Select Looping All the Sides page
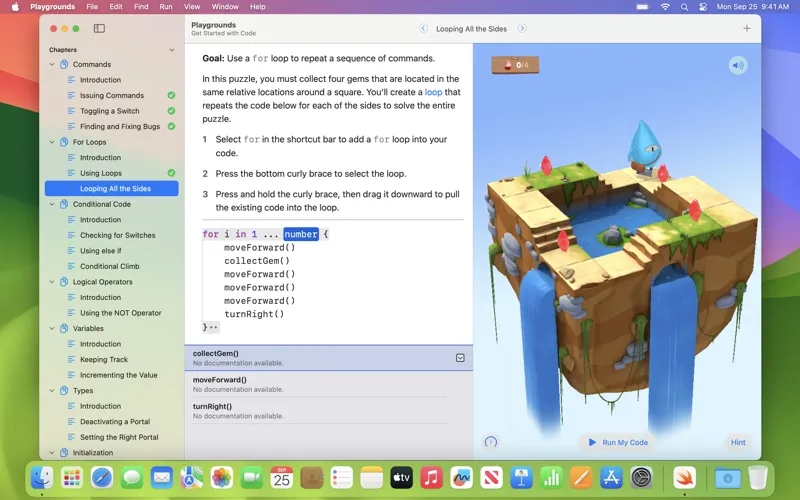The height and width of the screenshot is (500, 800). (x=112, y=188)
